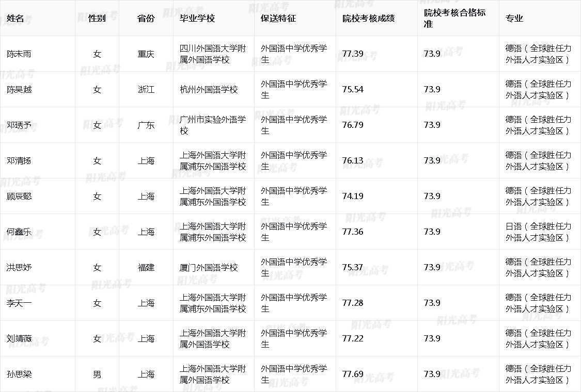The width and height of the screenshot is (581, 392).
Task: Click score 74.19
Action: (353, 196)
